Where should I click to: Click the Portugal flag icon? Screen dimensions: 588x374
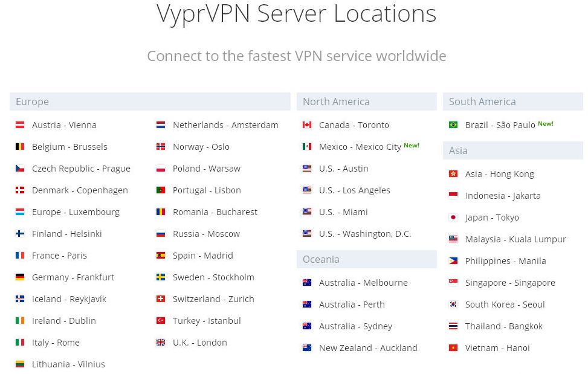click(161, 190)
